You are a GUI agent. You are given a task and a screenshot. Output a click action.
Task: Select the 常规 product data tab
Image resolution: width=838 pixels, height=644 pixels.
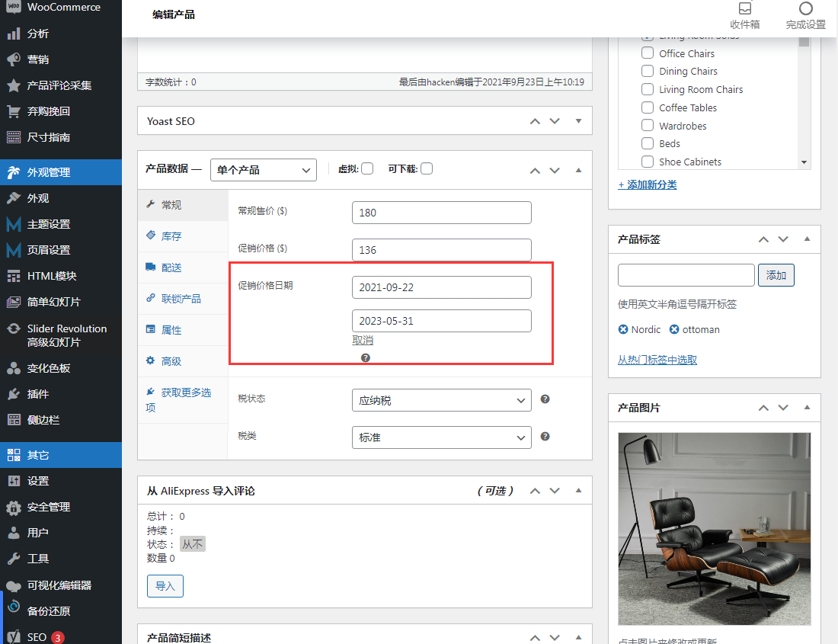(x=183, y=205)
